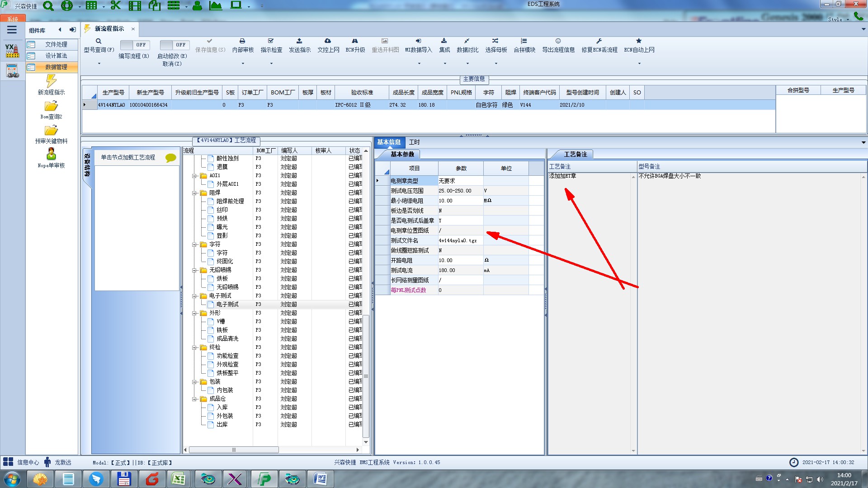The width and height of the screenshot is (868, 488).
Task: Click the 数据对比 compare icon
Action: point(467,41)
